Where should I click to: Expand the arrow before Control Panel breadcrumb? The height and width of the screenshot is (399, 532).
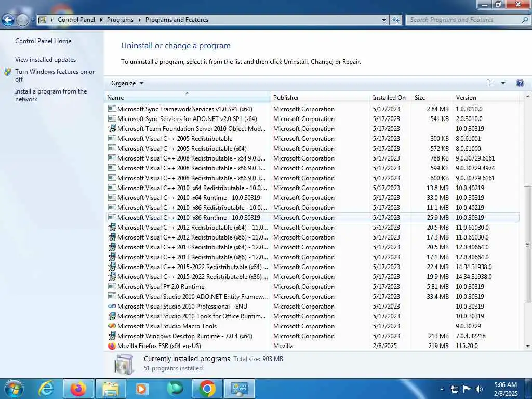[52, 20]
